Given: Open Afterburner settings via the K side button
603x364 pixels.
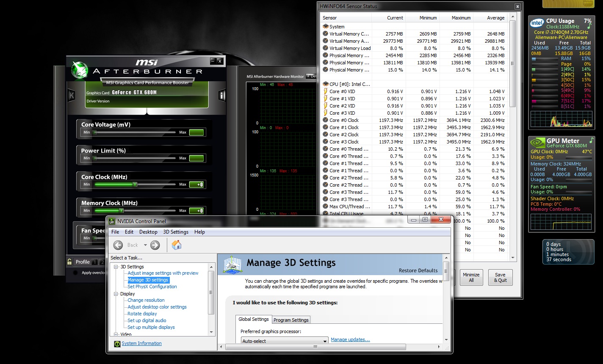Looking at the screenshot, I should 72,96.
